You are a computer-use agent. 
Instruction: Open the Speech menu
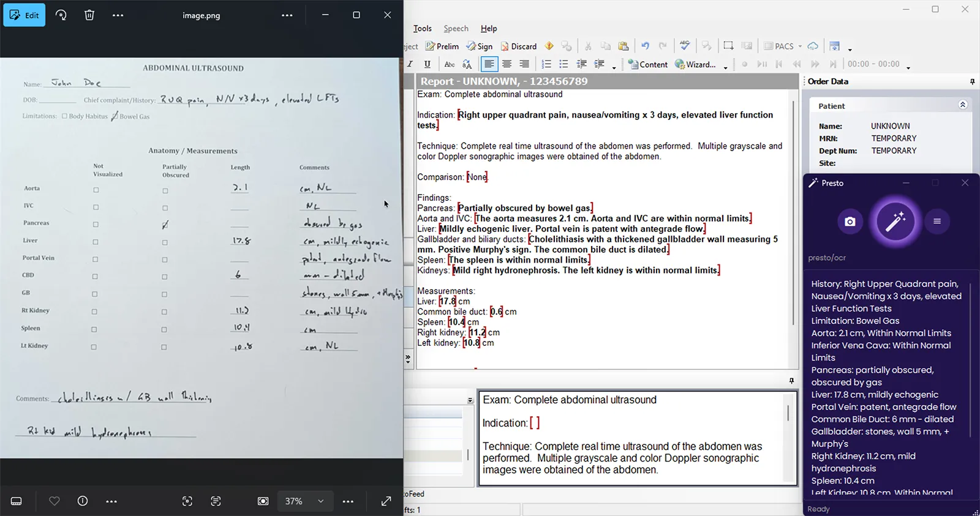coord(456,28)
